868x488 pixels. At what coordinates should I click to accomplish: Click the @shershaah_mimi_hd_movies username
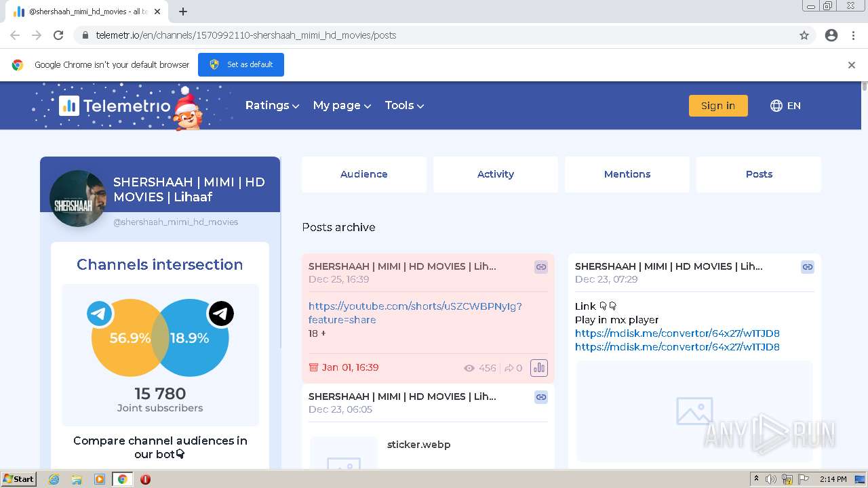[x=176, y=222]
